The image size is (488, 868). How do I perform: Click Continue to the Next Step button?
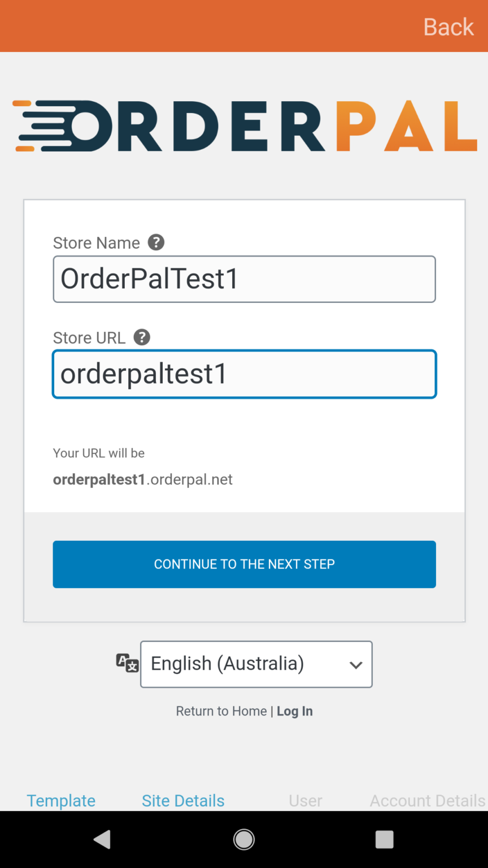point(245,565)
